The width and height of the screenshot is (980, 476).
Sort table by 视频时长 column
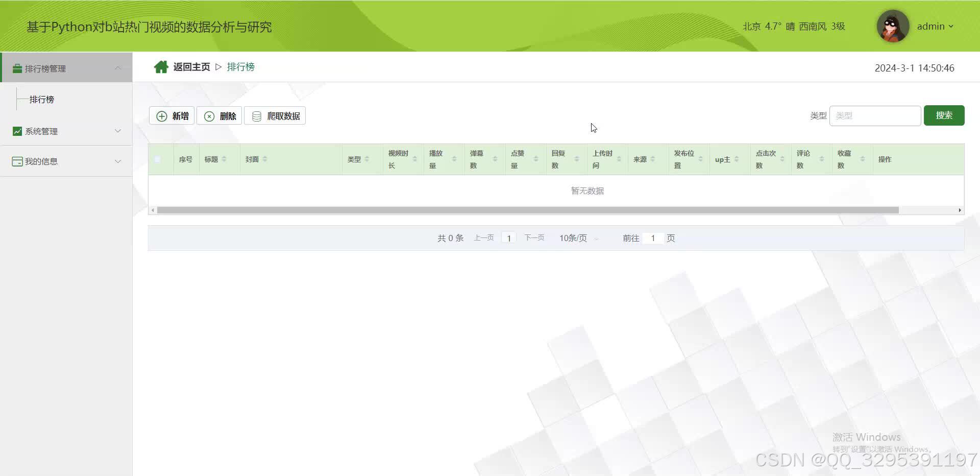415,159
